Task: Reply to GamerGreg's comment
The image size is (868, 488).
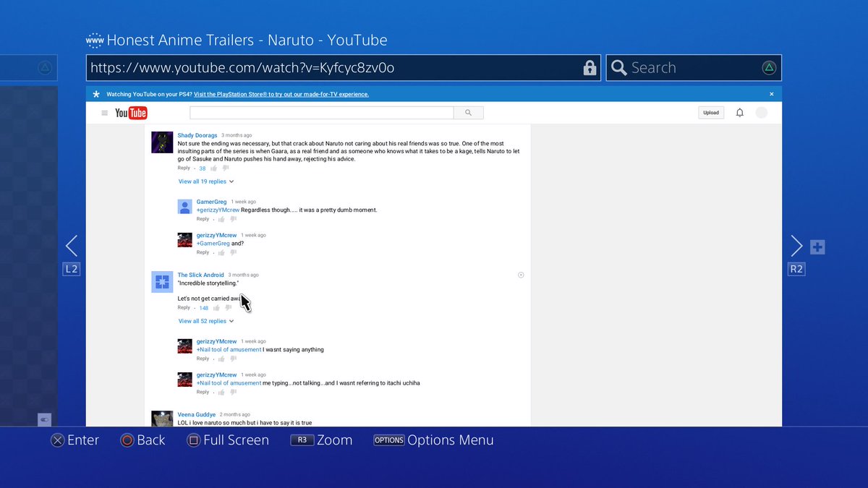Action: [203, 219]
